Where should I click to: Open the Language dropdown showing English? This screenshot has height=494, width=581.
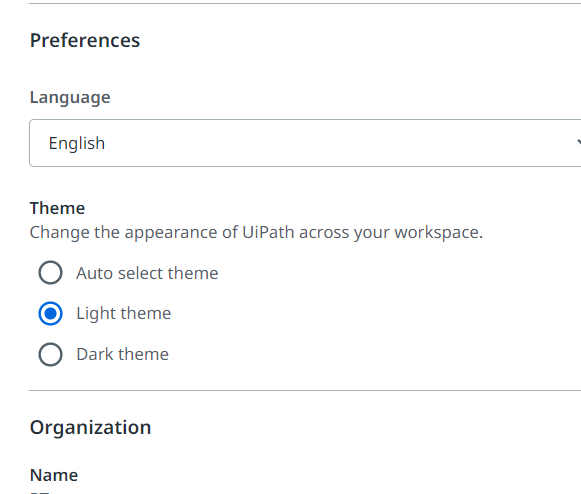305,143
